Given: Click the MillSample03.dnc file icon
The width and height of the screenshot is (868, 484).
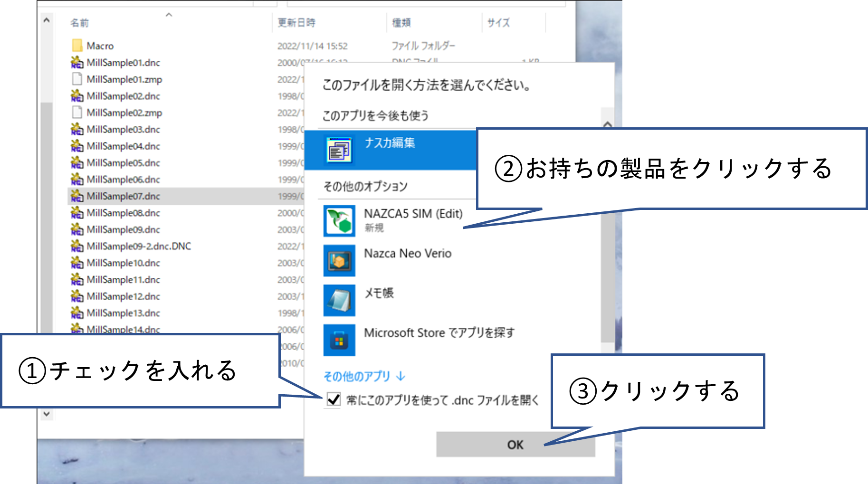Looking at the screenshot, I should click(x=77, y=129).
